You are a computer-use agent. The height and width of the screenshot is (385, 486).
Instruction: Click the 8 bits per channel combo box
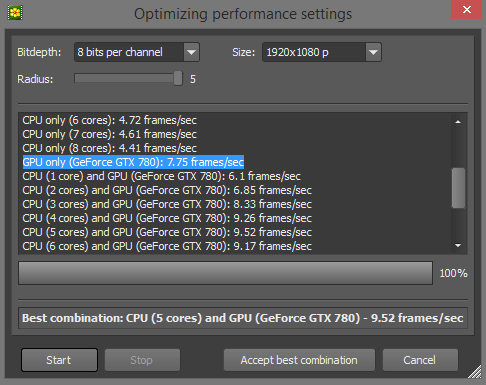coord(137,52)
